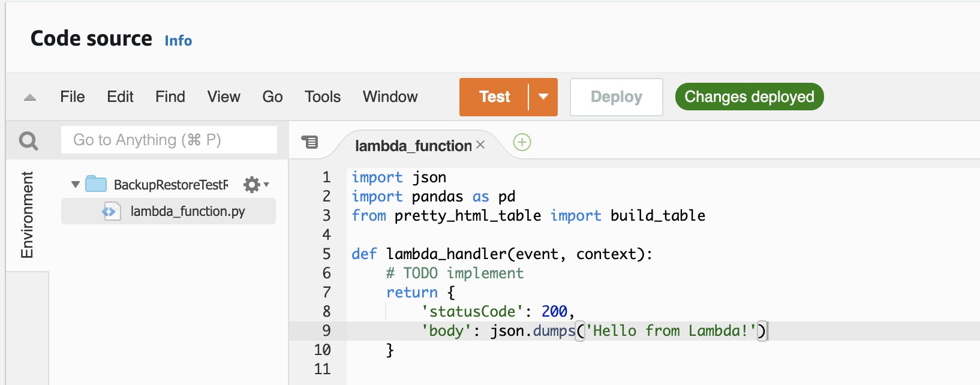Click the BackupRestoreTest folder icon
The height and width of the screenshot is (385, 980).
coord(96,184)
